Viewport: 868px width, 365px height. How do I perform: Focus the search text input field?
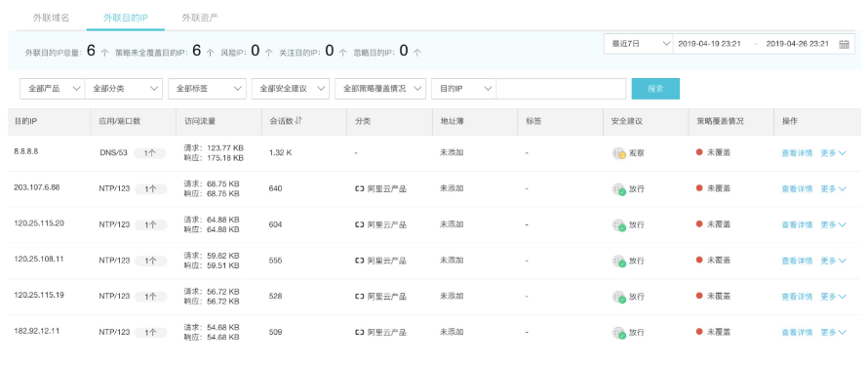tap(561, 89)
